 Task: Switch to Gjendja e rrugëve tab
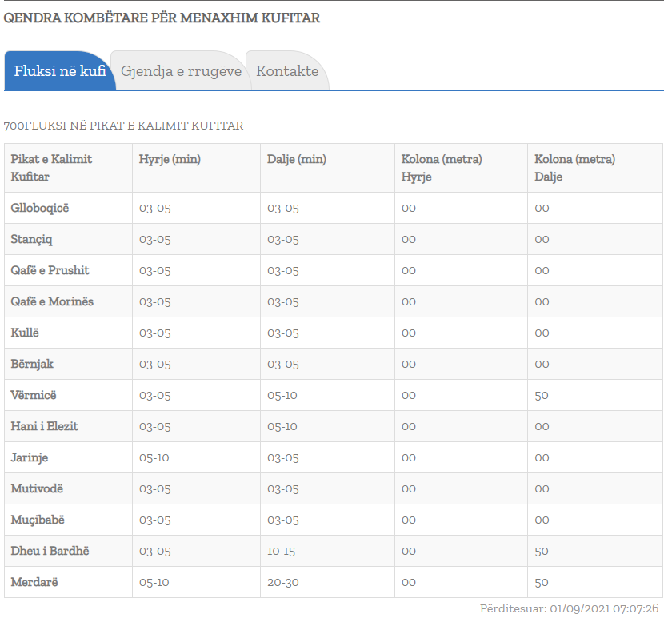181,71
